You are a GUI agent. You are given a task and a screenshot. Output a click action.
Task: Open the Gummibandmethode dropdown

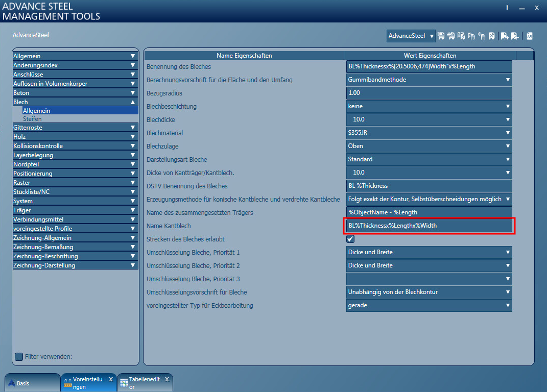point(429,80)
